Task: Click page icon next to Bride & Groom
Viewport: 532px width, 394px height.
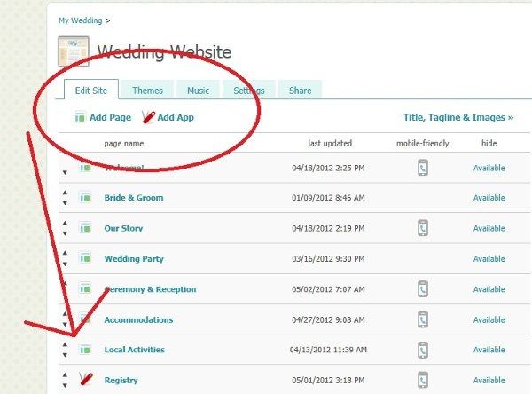Action: (x=85, y=197)
